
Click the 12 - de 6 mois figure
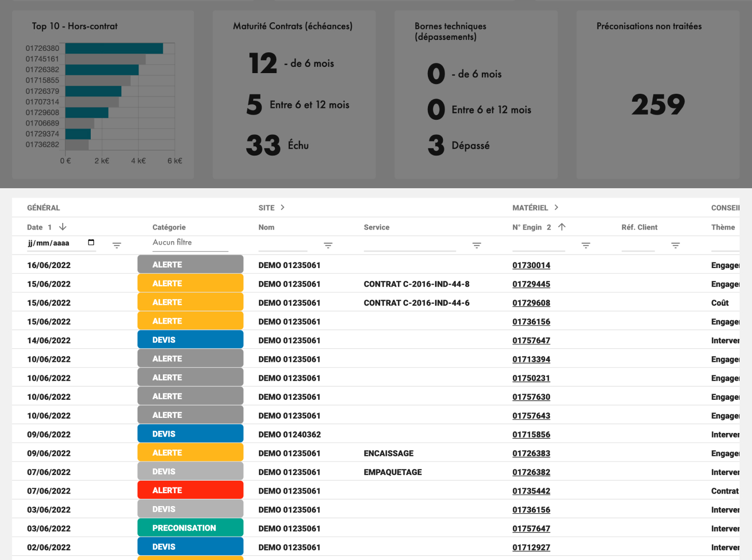point(263,63)
